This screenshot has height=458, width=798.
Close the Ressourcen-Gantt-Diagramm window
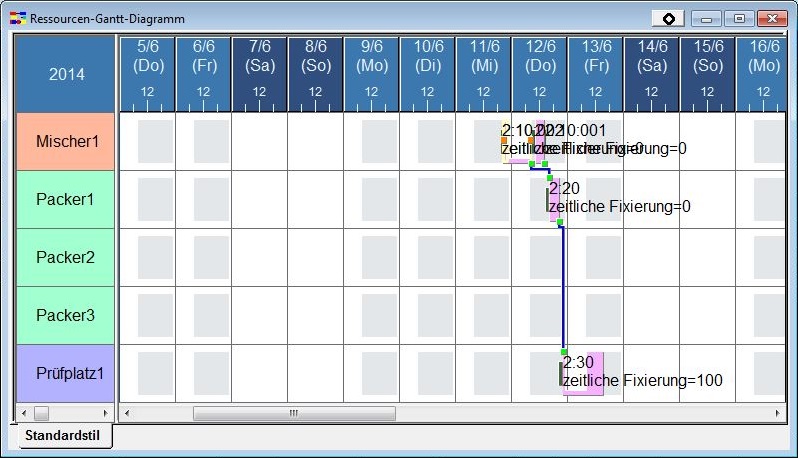(772, 19)
